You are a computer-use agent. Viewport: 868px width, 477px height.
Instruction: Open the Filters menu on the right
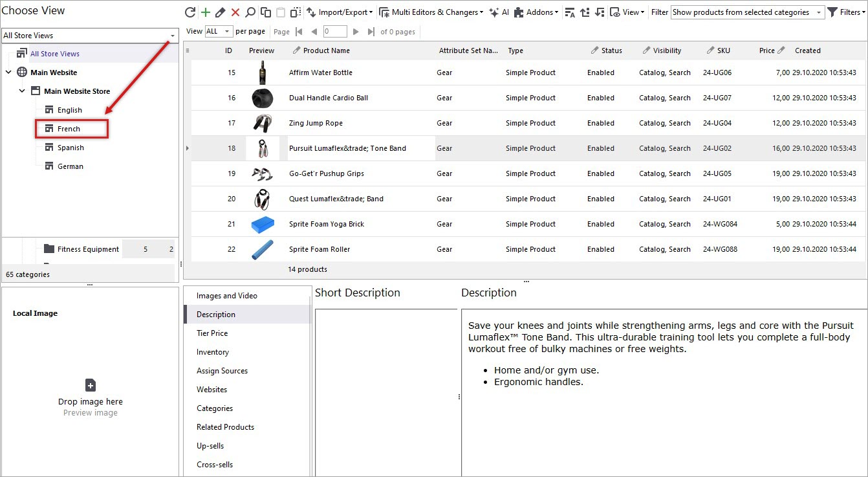(846, 12)
